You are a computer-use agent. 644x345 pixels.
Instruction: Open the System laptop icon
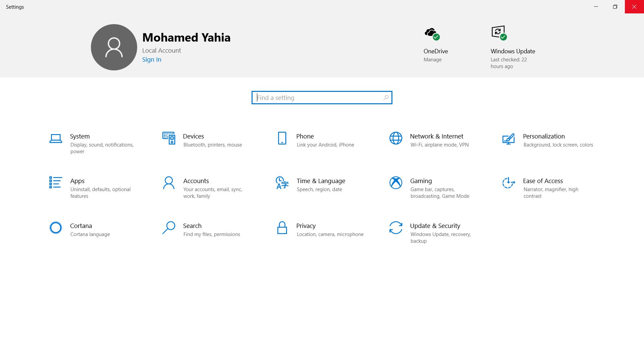(x=56, y=138)
